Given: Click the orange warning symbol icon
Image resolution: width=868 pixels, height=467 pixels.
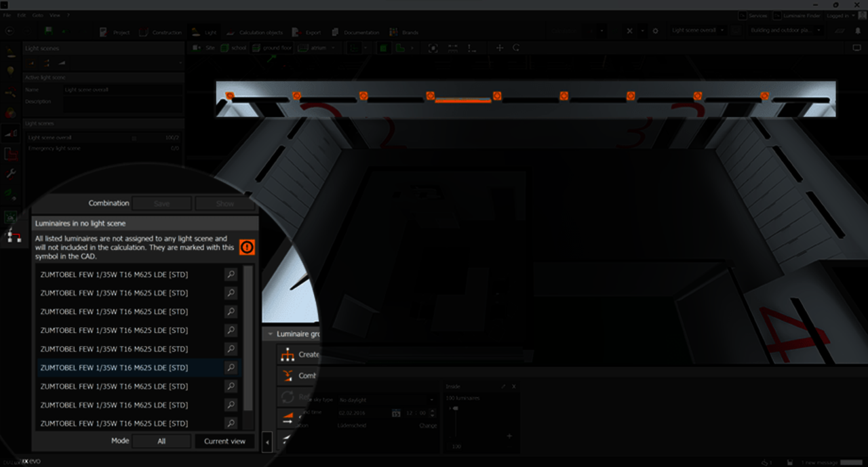Looking at the screenshot, I should click(247, 247).
